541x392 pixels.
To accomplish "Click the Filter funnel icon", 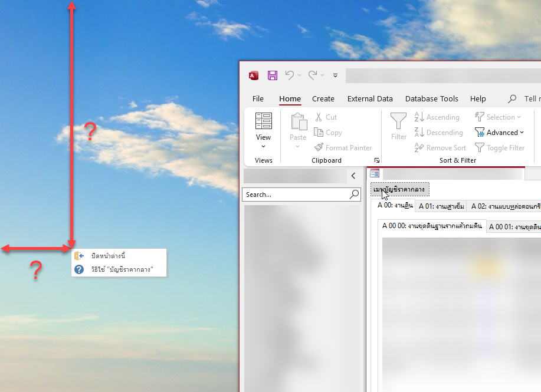I will pos(398,121).
